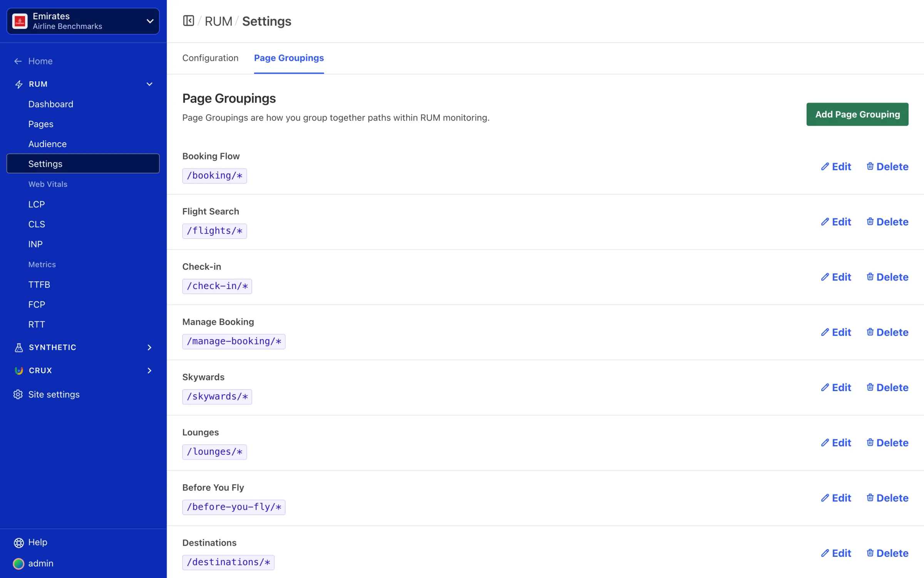Click trash icon for Flight Search
The height and width of the screenshot is (578, 924).
(870, 222)
